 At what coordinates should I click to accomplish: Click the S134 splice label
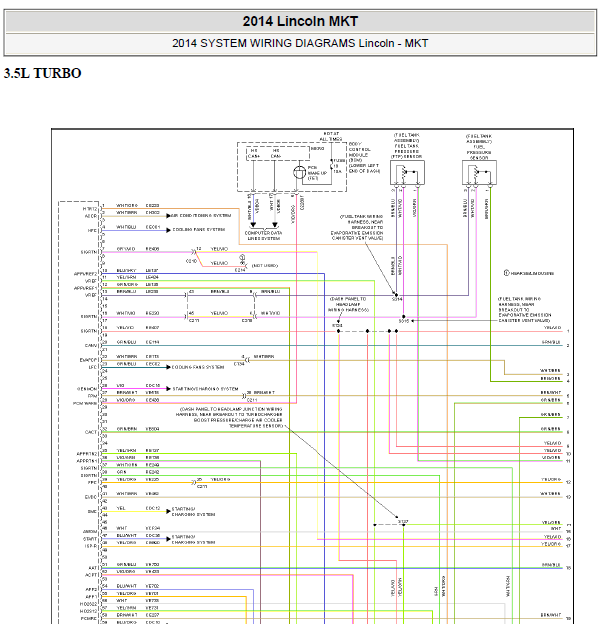click(x=397, y=299)
